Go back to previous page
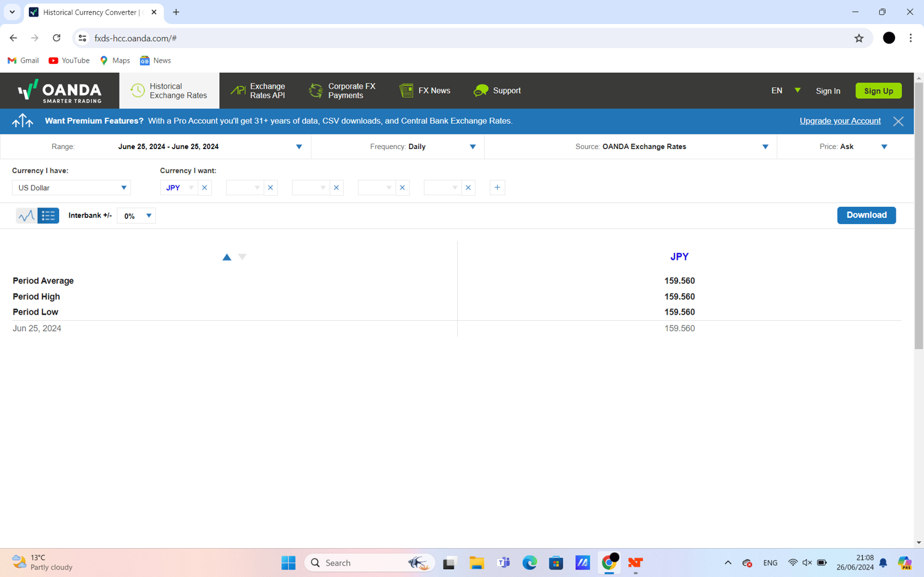The width and height of the screenshot is (924, 577). click(x=14, y=38)
